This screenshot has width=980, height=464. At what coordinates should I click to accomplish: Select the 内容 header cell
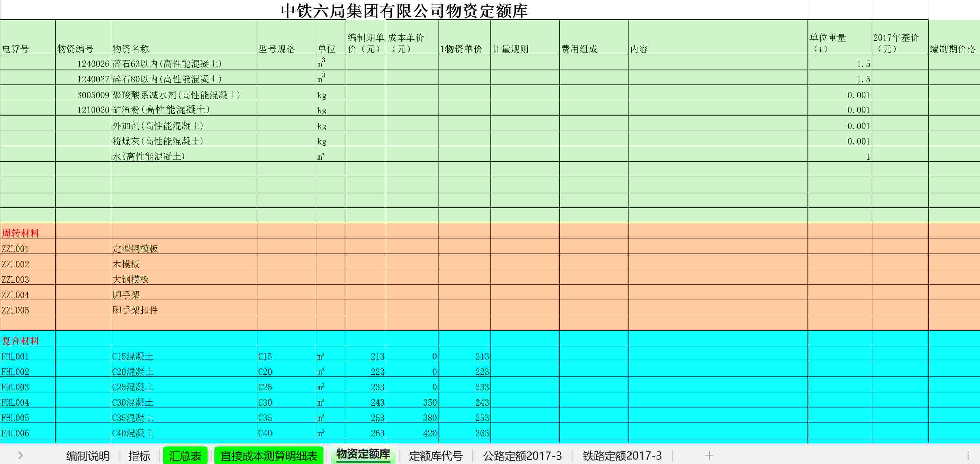[x=718, y=37]
